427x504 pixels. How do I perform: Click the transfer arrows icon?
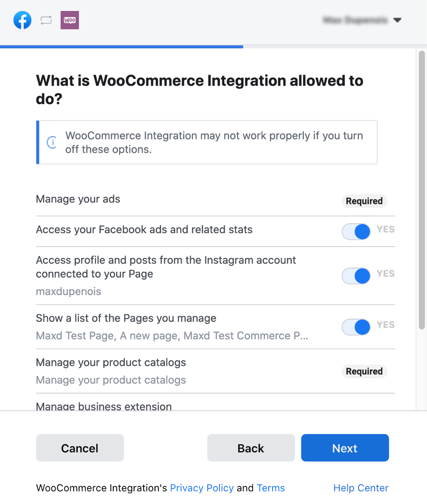pyautogui.click(x=46, y=20)
